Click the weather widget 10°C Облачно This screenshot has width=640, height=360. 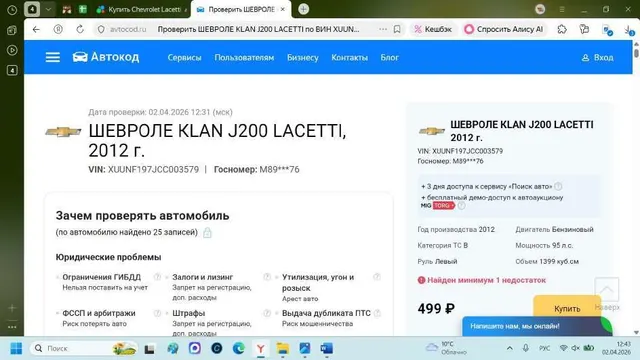[446, 348]
